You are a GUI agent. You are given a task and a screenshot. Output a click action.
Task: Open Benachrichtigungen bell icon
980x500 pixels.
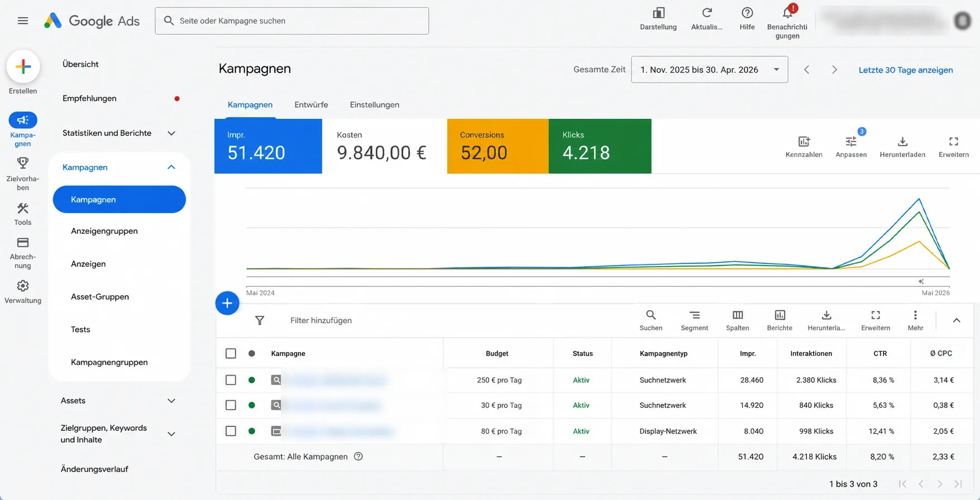pos(787,12)
